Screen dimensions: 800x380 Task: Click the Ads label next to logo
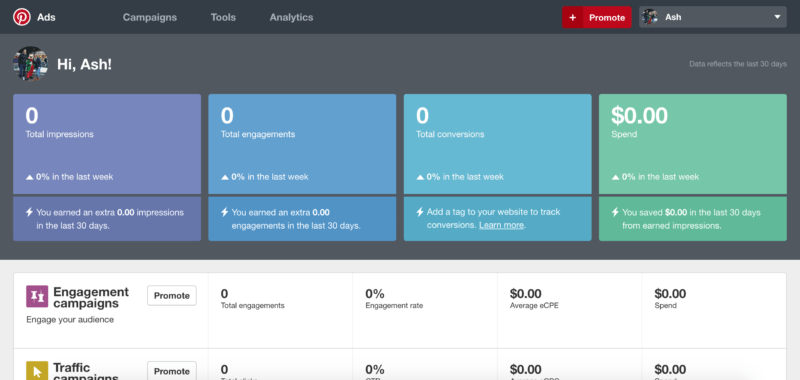(46, 17)
